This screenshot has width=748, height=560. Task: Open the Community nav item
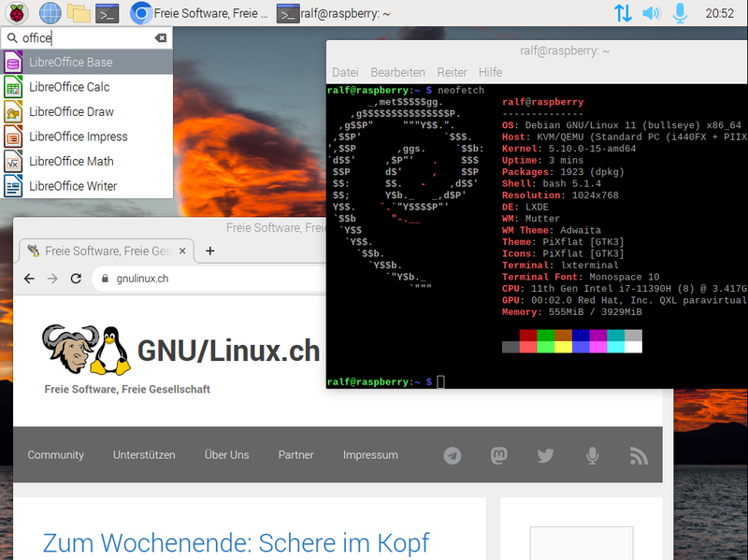[56, 455]
